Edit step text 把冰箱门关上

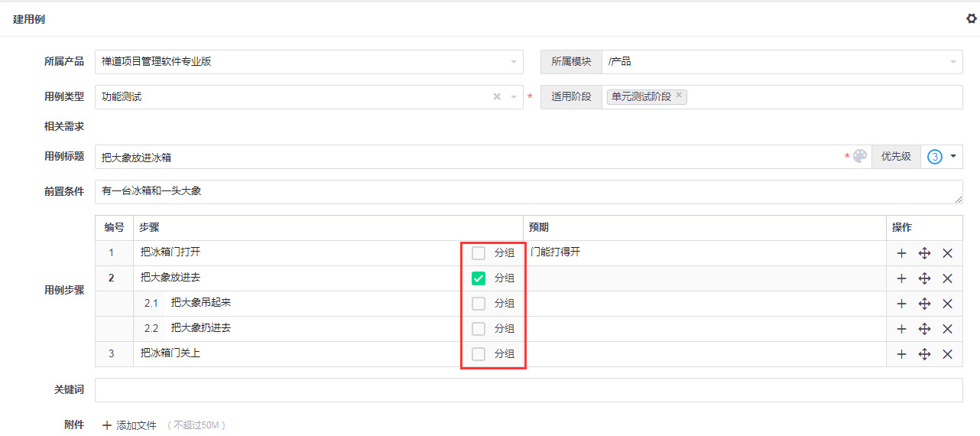tap(298, 353)
